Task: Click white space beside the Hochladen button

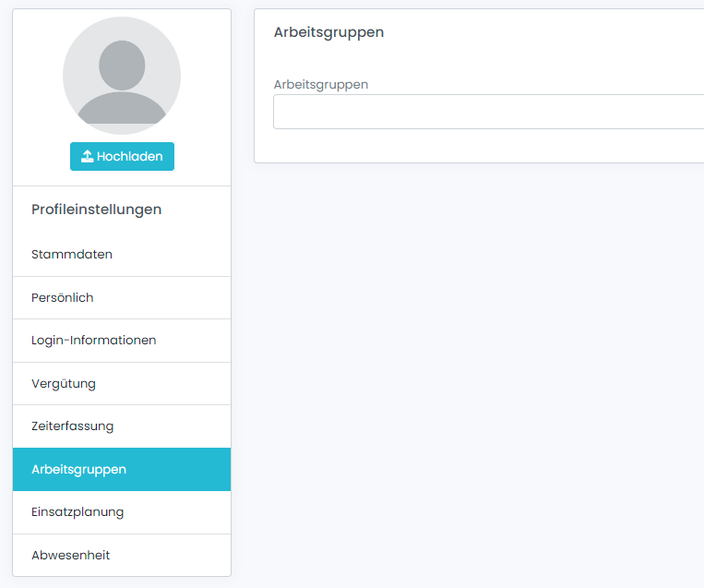Action: (203, 157)
